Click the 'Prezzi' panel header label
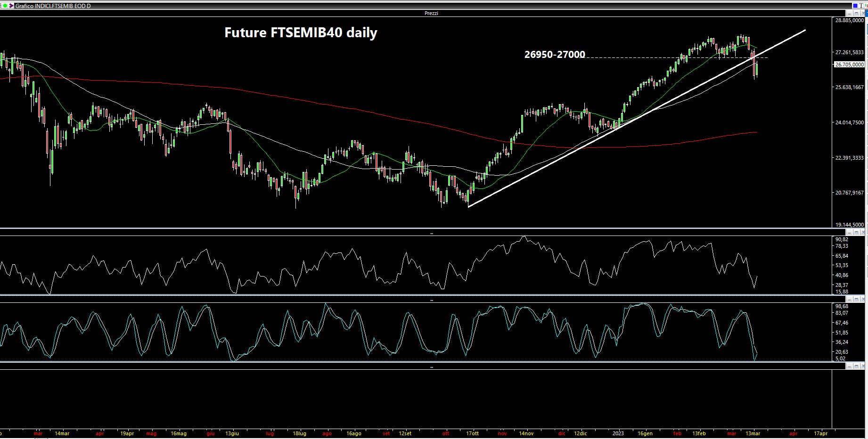This screenshot has height=439, width=868. pyautogui.click(x=431, y=13)
